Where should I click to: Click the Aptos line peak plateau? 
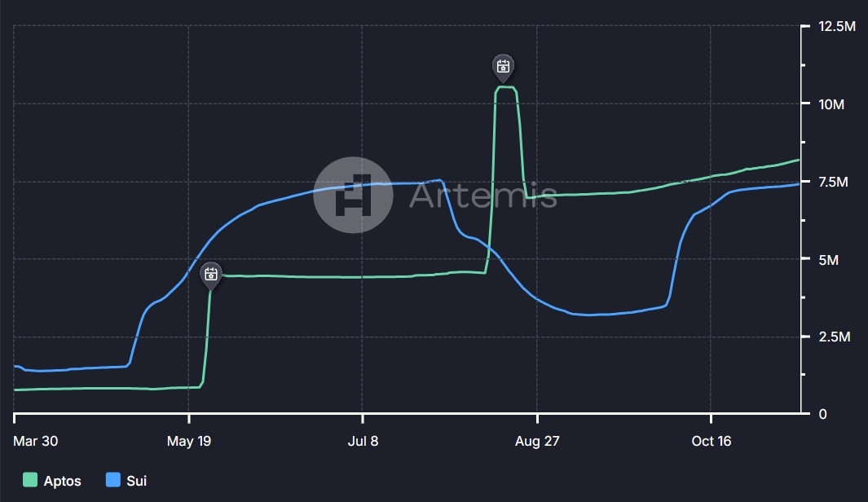point(504,87)
